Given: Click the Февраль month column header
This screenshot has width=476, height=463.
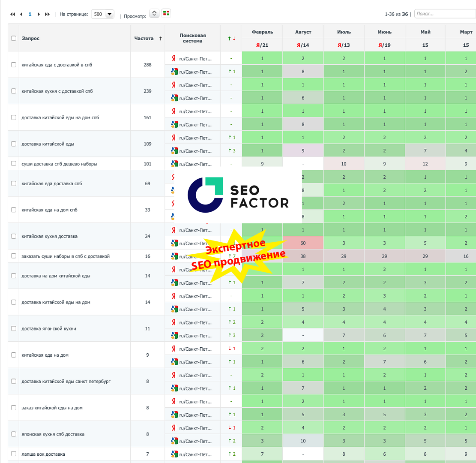Looking at the screenshot, I should pos(262,32).
